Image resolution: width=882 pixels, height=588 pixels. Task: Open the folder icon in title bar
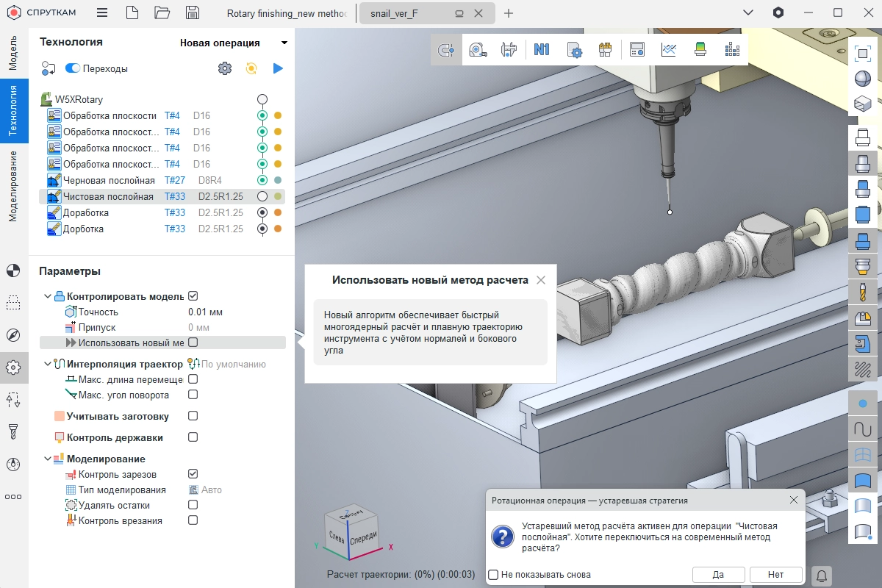(x=162, y=13)
